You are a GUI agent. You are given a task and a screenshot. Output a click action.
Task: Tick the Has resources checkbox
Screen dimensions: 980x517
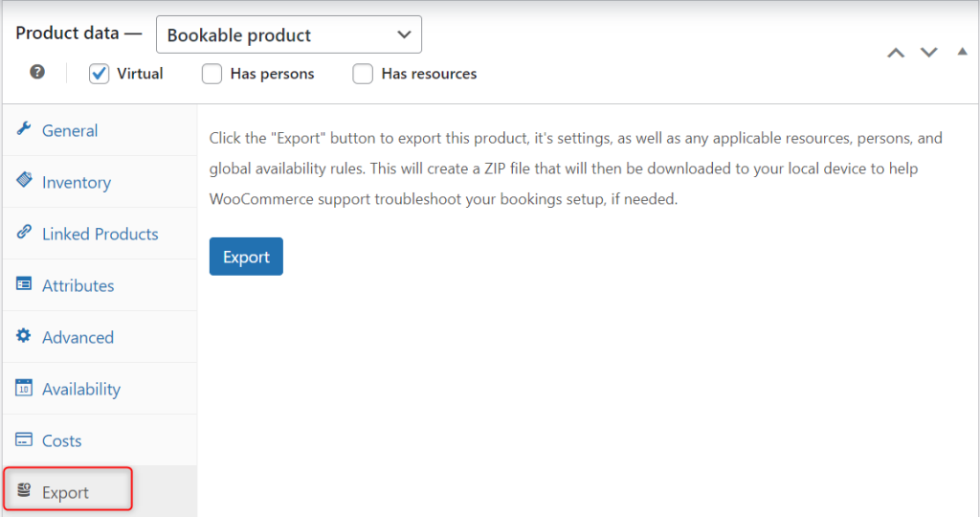(363, 74)
